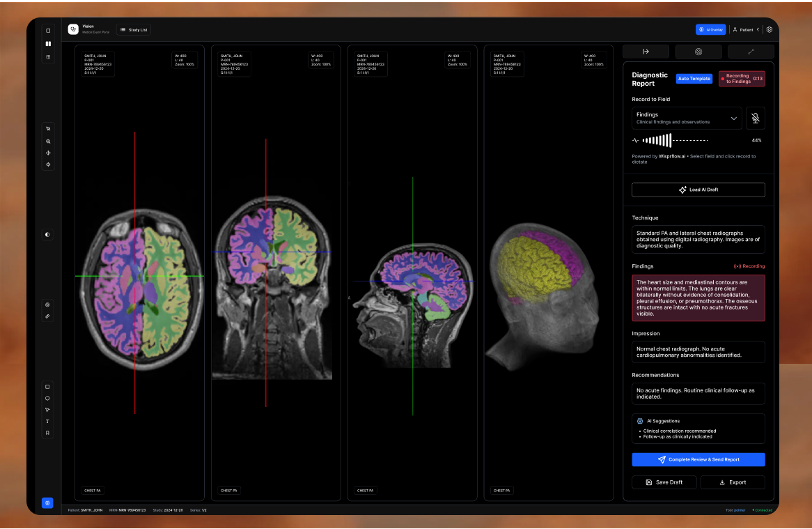The width and height of the screenshot is (812, 529).
Task: Switch to the target icon panel tab
Action: pyautogui.click(x=698, y=52)
